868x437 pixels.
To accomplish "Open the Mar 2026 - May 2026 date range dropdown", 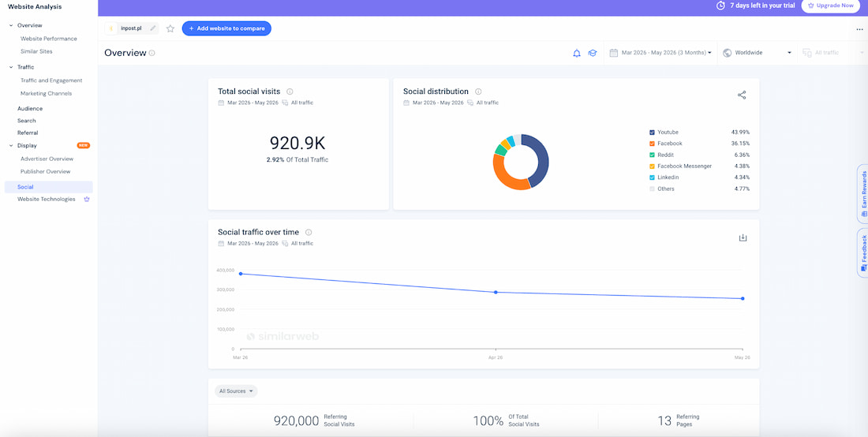I will click(660, 53).
